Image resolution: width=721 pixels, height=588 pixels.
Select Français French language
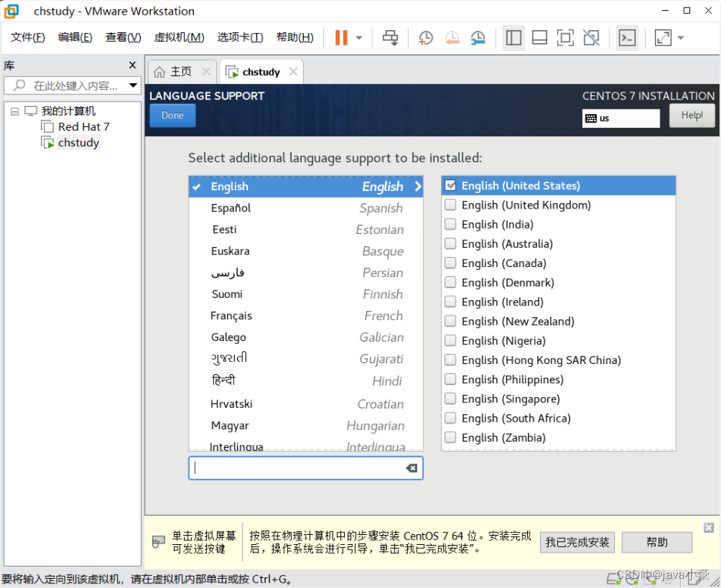click(305, 316)
